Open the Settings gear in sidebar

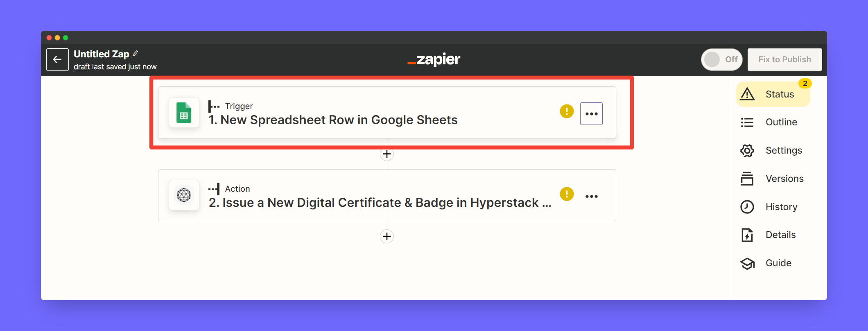click(747, 150)
